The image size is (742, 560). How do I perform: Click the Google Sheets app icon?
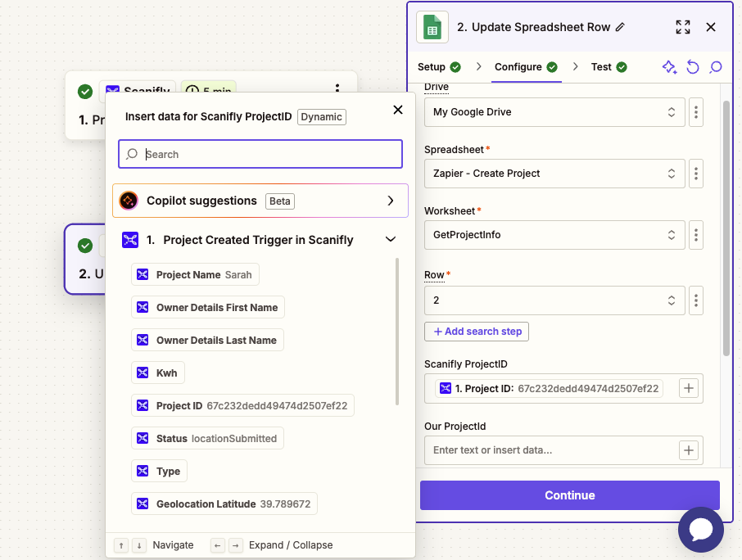coord(432,27)
